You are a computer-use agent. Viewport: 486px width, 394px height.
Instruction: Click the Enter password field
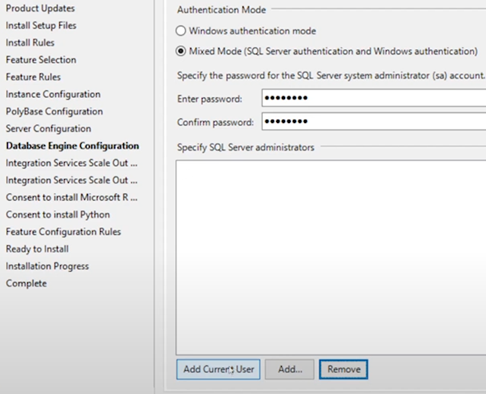[x=374, y=98]
